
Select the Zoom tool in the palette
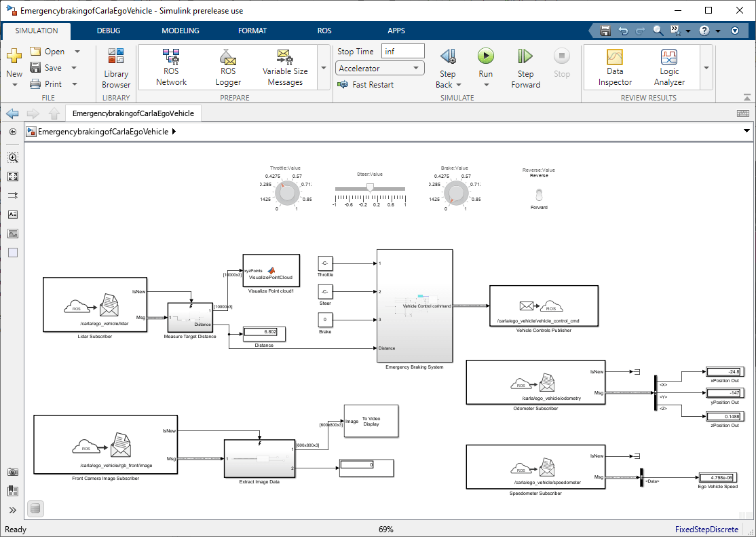pos(13,157)
